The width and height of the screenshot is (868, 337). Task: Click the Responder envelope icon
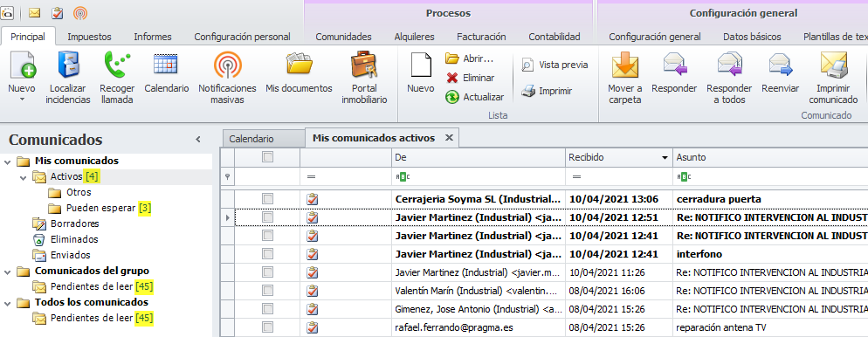[x=674, y=65]
